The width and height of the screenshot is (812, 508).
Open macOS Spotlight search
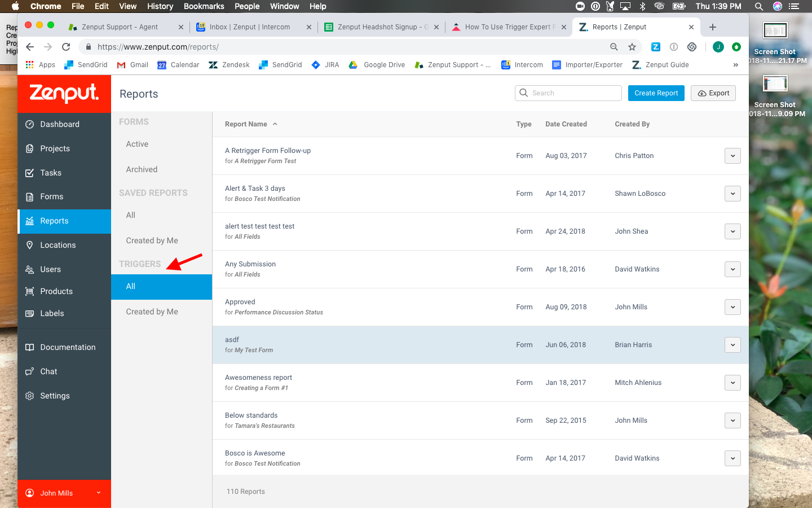coord(759,6)
